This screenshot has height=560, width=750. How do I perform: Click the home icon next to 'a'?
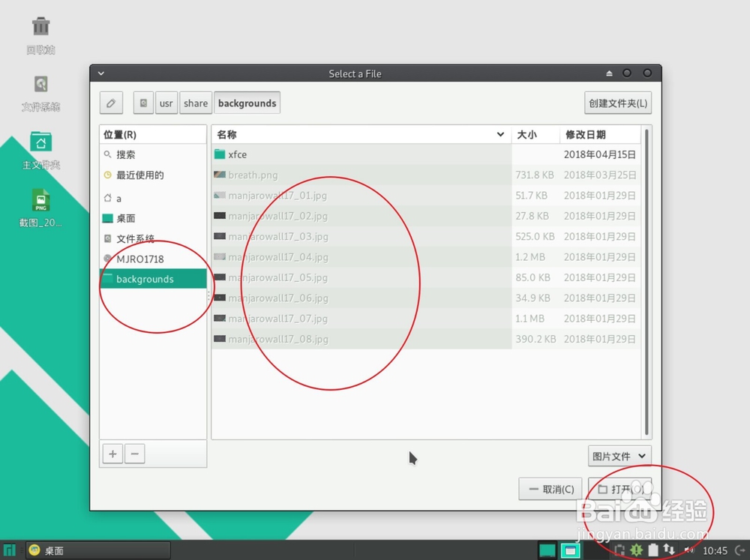click(x=107, y=198)
